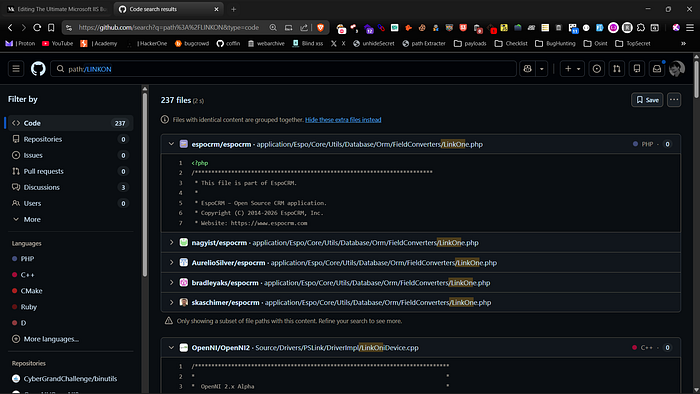Open nagyist/espocrm repository link
Screen dimensions: 700x394
point(219,243)
